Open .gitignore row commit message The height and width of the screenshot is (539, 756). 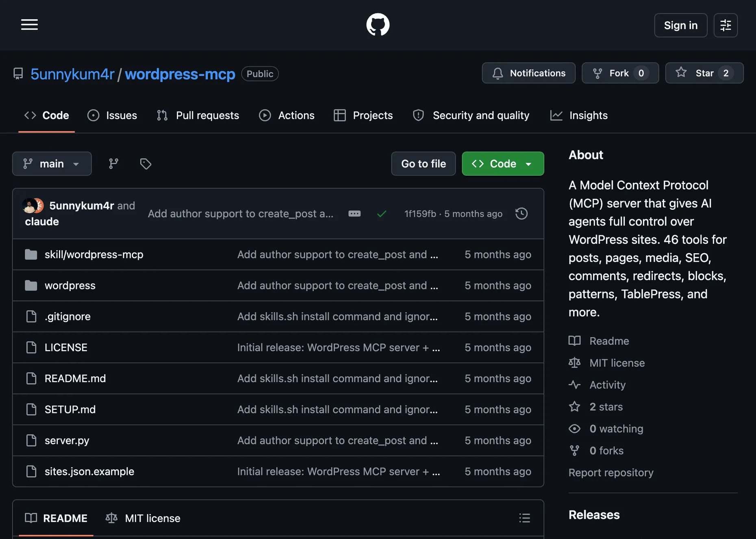click(x=337, y=317)
